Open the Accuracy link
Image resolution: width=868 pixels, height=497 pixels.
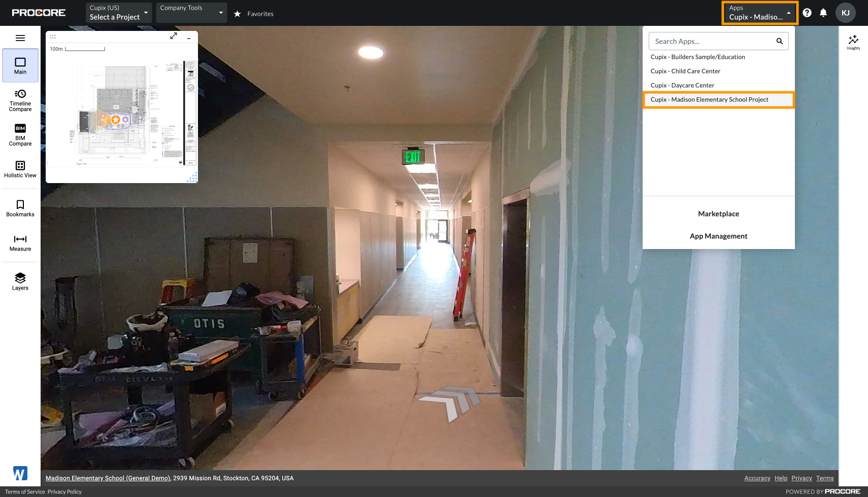[x=757, y=478]
